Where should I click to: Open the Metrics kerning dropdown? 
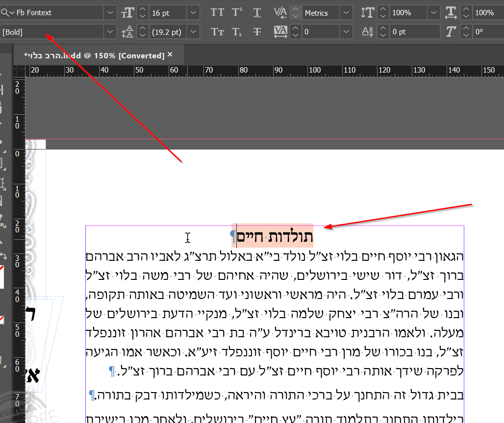pos(346,13)
